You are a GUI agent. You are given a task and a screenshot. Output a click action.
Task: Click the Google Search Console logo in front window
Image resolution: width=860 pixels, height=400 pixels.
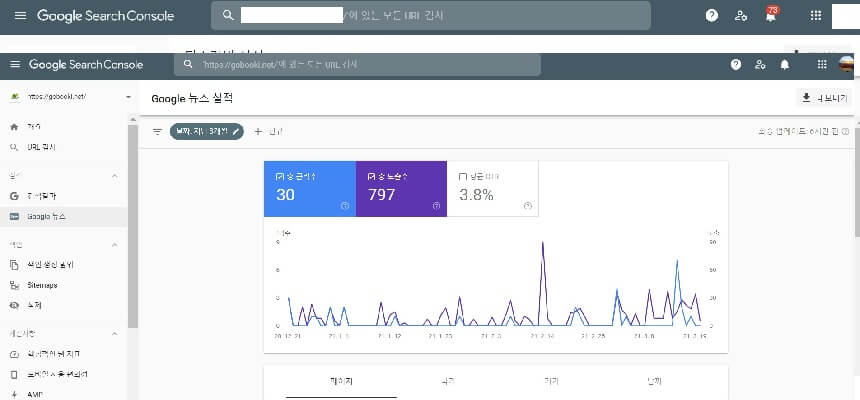(x=86, y=65)
